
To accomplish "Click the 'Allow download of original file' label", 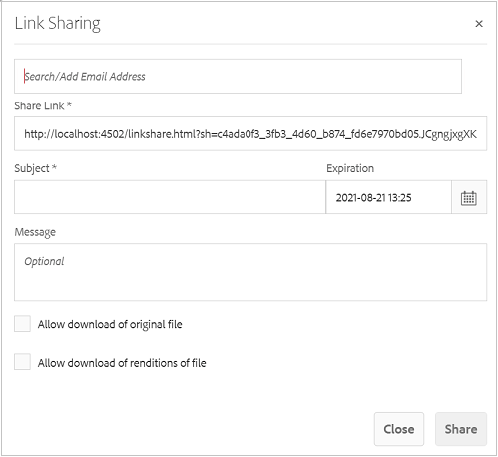I will [x=110, y=324].
